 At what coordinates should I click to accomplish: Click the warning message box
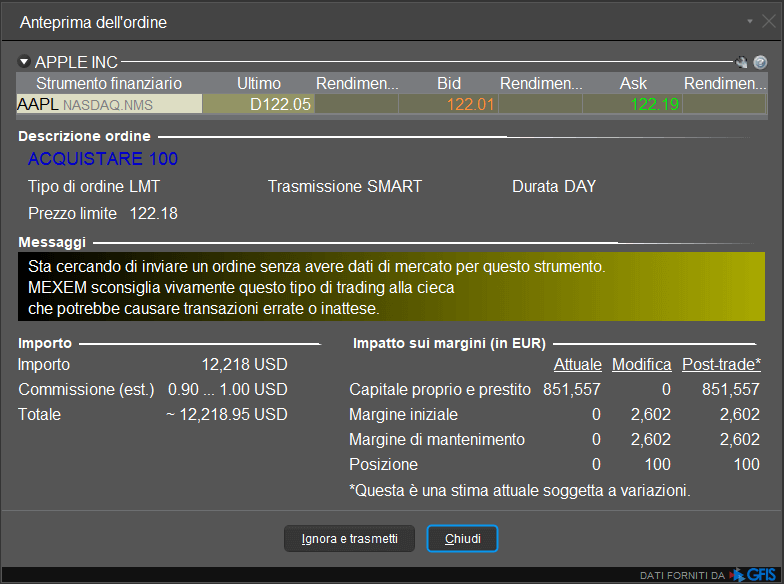point(392,287)
